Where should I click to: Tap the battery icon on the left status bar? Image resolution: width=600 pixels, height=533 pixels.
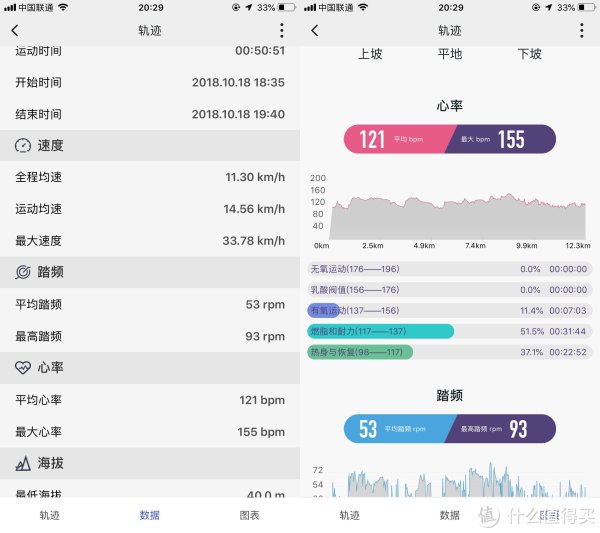click(x=287, y=7)
